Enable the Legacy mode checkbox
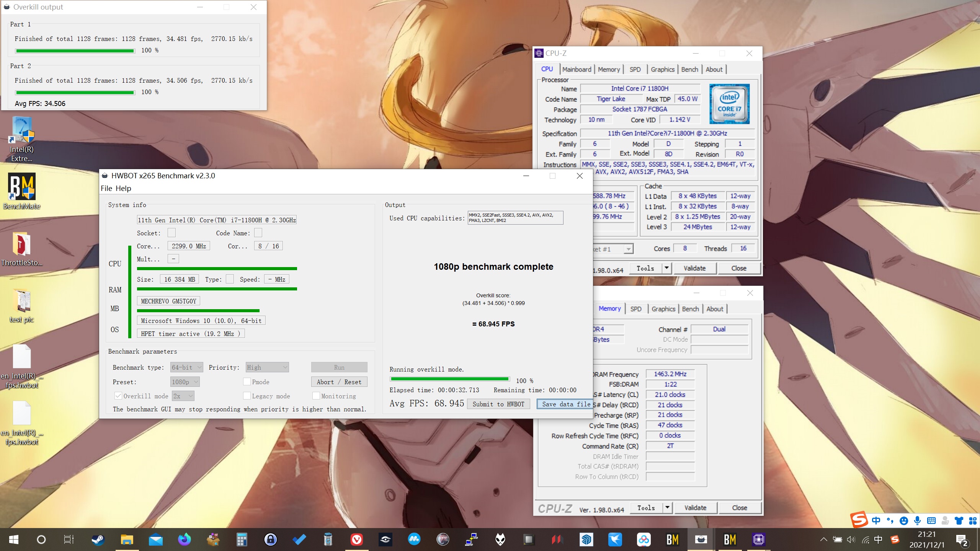The width and height of the screenshot is (980, 551). tap(247, 396)
